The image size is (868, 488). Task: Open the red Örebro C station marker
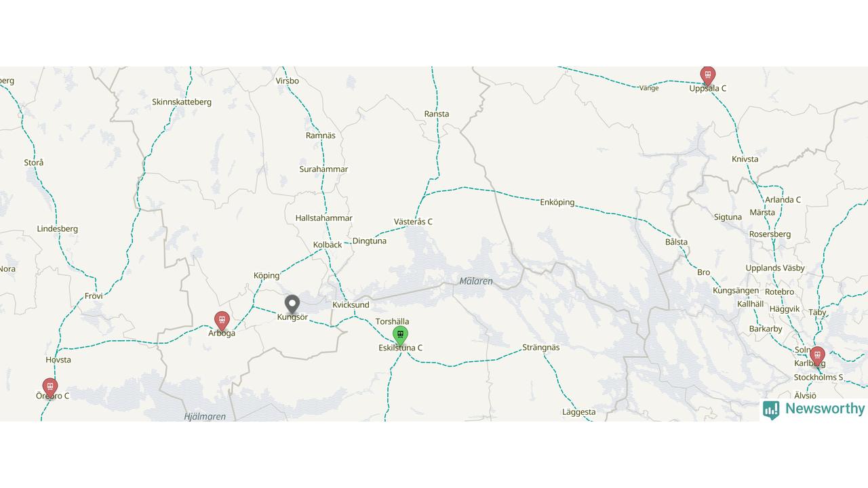tap(50, 388)
